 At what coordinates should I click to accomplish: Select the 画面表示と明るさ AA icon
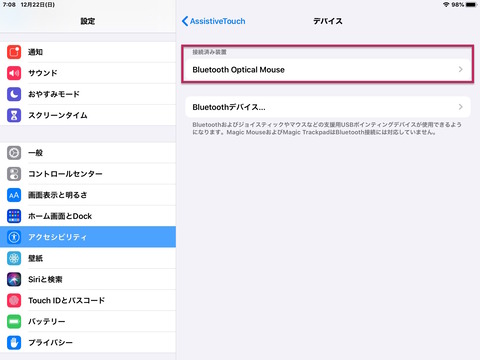coord(14,195)
